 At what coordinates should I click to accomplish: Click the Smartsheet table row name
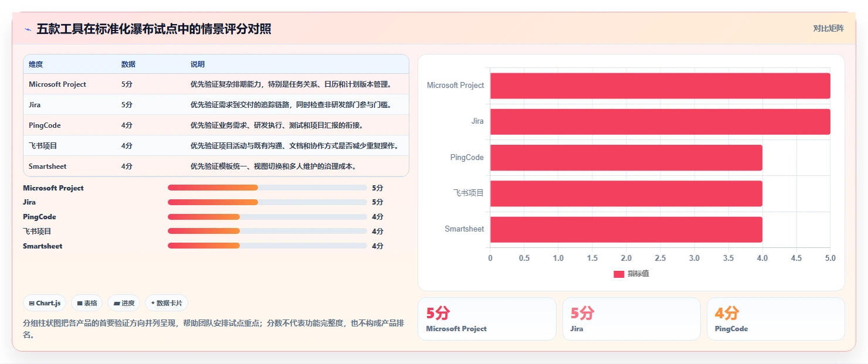pyautogui.click(x=48, y=166)
